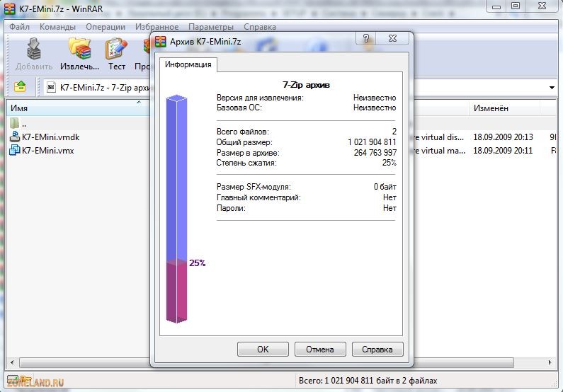Click the Извлечь toolbar icon
Viewport: 563px width, 392px height.
tap(80, 49)
